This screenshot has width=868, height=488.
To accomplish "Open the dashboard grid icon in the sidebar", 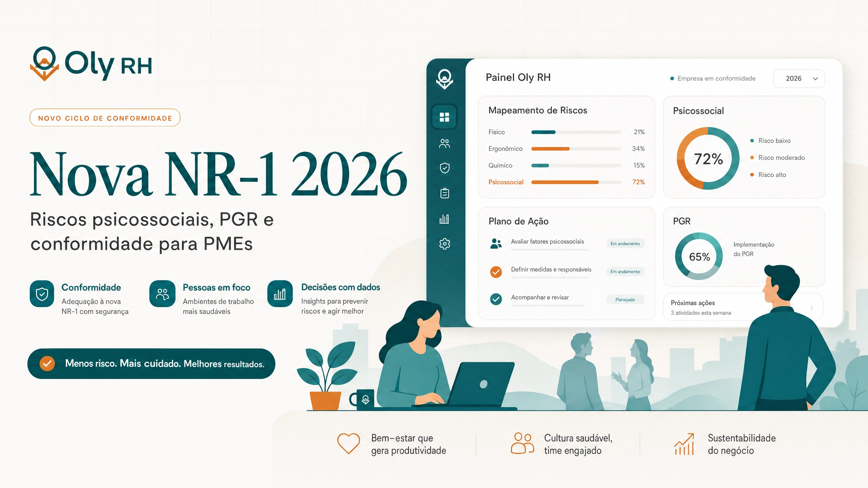I will [x=445, y=117].
